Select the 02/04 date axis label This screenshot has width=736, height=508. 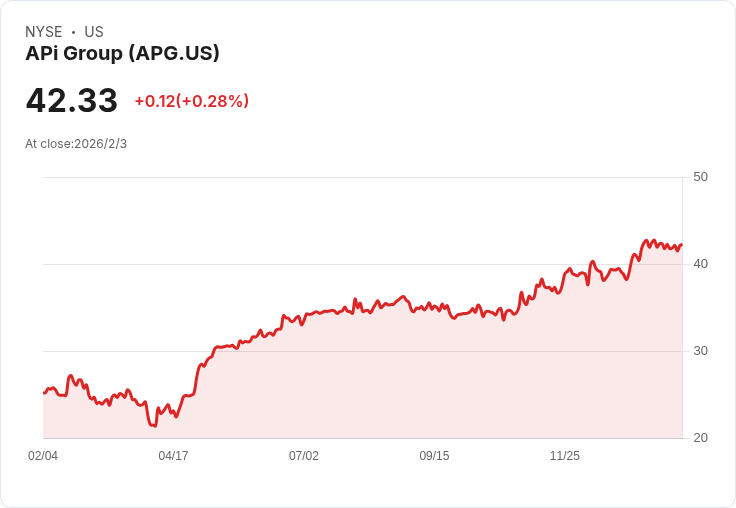click(43, 456)
